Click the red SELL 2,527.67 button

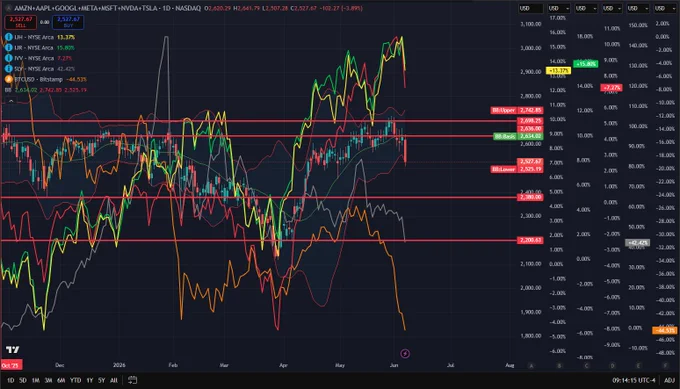pos(20,22)
